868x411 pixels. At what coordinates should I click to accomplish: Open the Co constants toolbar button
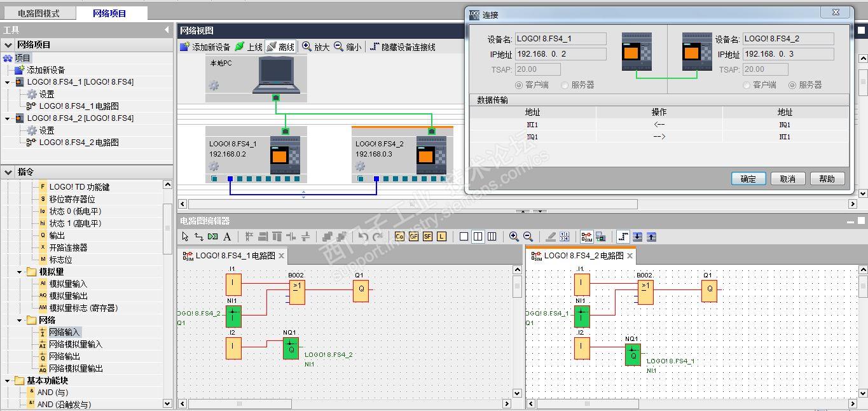click(x=399, y=237)
